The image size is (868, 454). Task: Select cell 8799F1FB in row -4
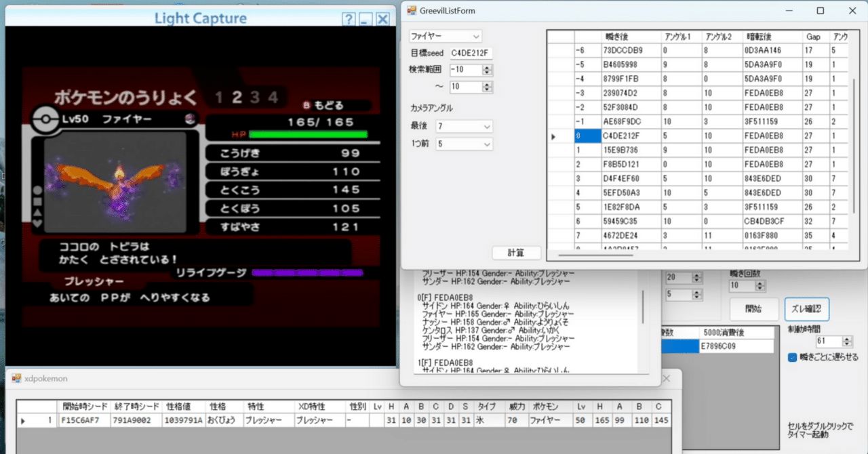coord(631,79)
